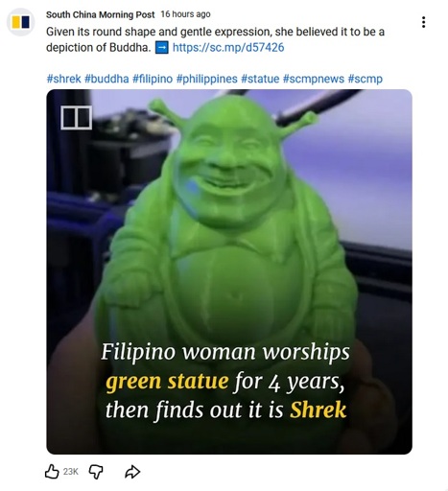Open the #scmp hashtag

[365, 79]
